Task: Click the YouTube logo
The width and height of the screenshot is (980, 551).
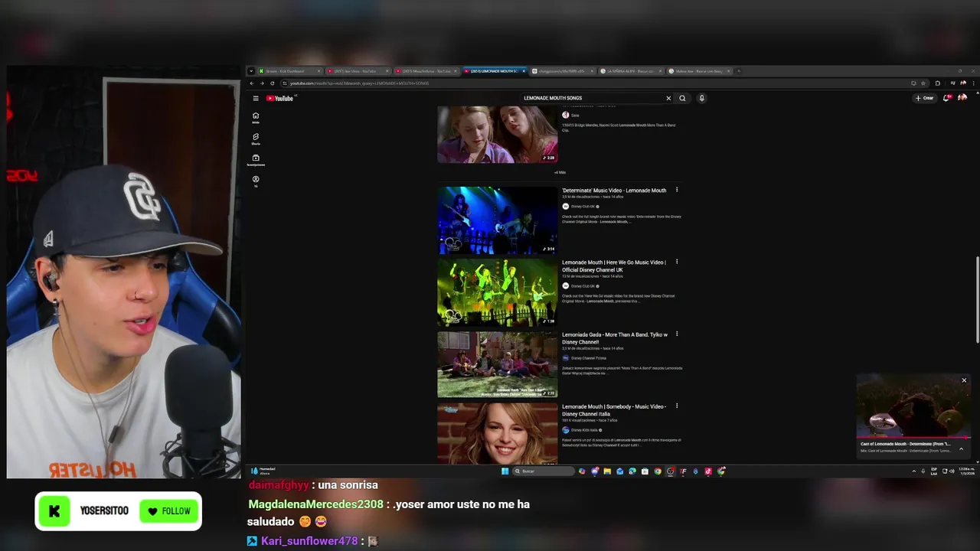Action: pos(280,98)
